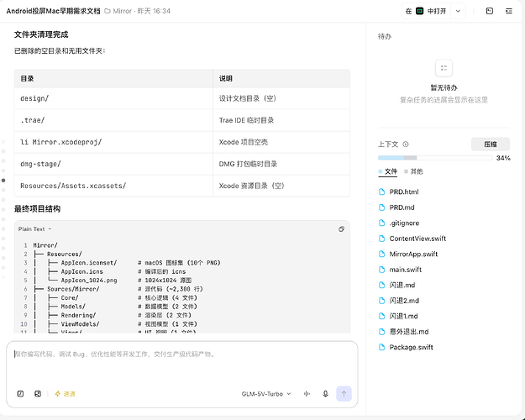
Task: Click the Resources/Assets.xcassets/ table cell
Action: 113,186
